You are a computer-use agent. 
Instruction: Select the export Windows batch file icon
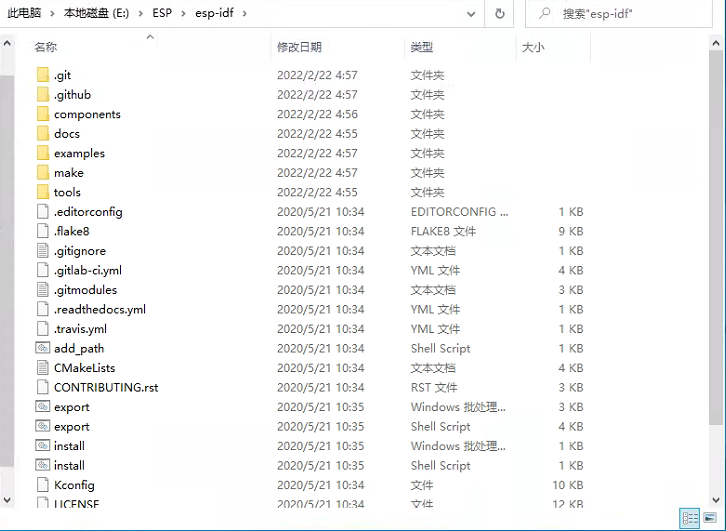43,406
